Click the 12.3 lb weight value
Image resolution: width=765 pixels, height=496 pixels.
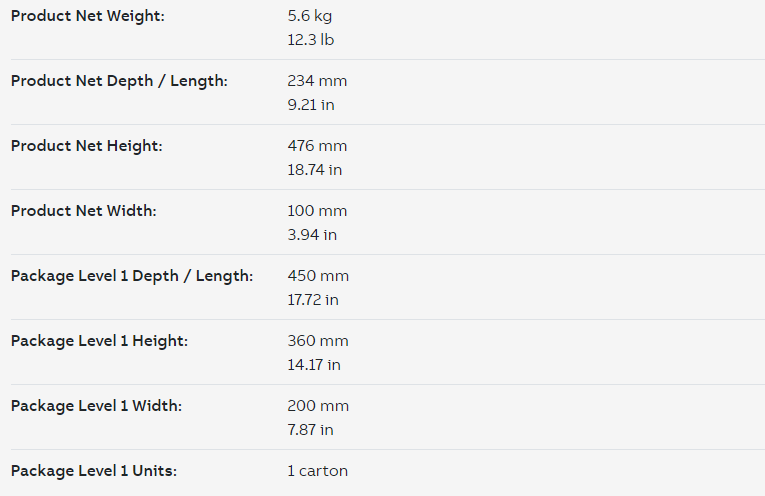[x=313, y=40]
